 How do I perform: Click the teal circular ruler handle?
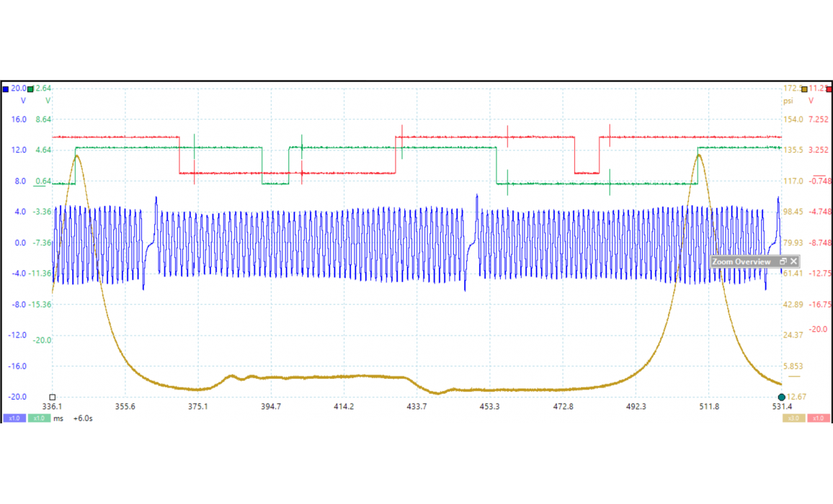coord(782,397)
